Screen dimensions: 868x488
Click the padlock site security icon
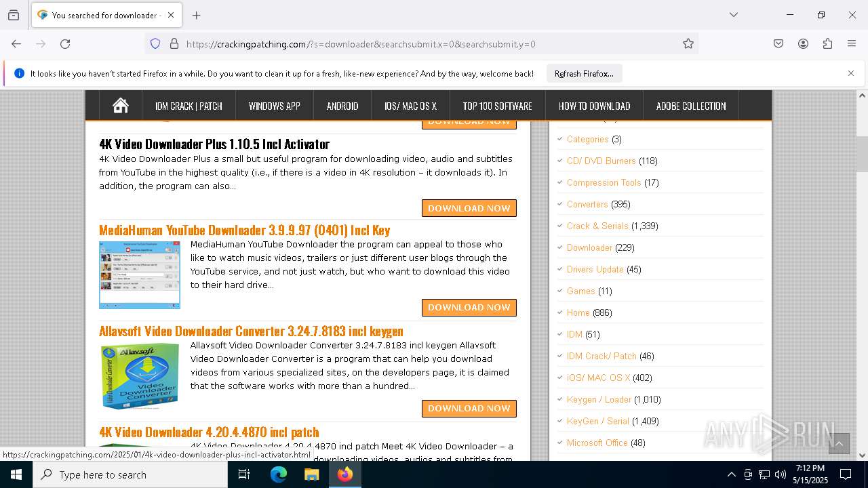pyautogui.click(x=174, y=44)
